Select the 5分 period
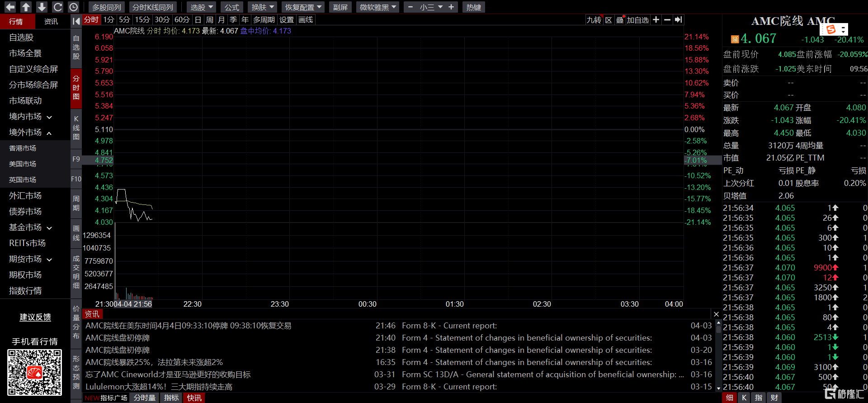The width and height of the screenshot is (868, 403). click(x=124, y=20)
